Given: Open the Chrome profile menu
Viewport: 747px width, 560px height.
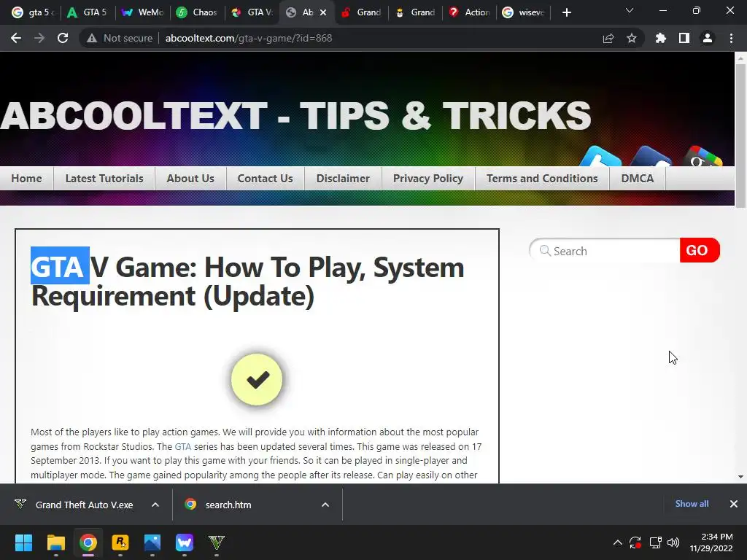Looking at the screenshot, I should click(708, 38).
